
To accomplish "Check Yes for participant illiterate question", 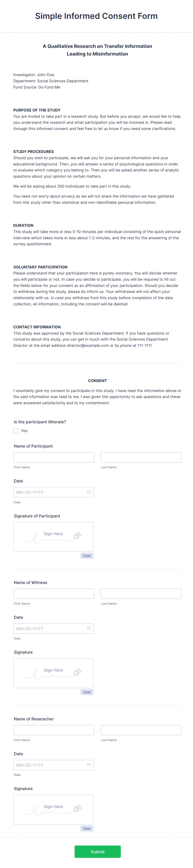I will (16, 431).
